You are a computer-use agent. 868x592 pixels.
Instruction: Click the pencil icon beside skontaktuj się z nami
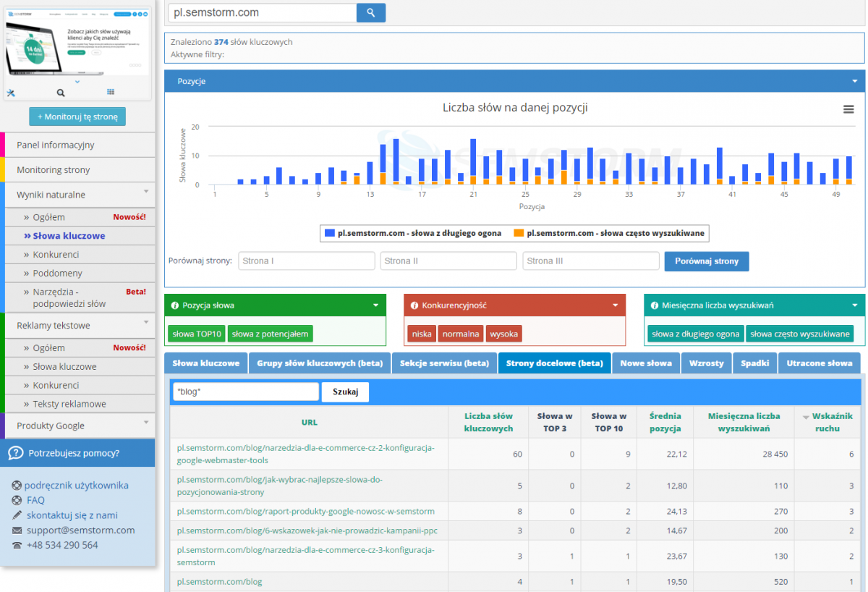click(17, 515)
